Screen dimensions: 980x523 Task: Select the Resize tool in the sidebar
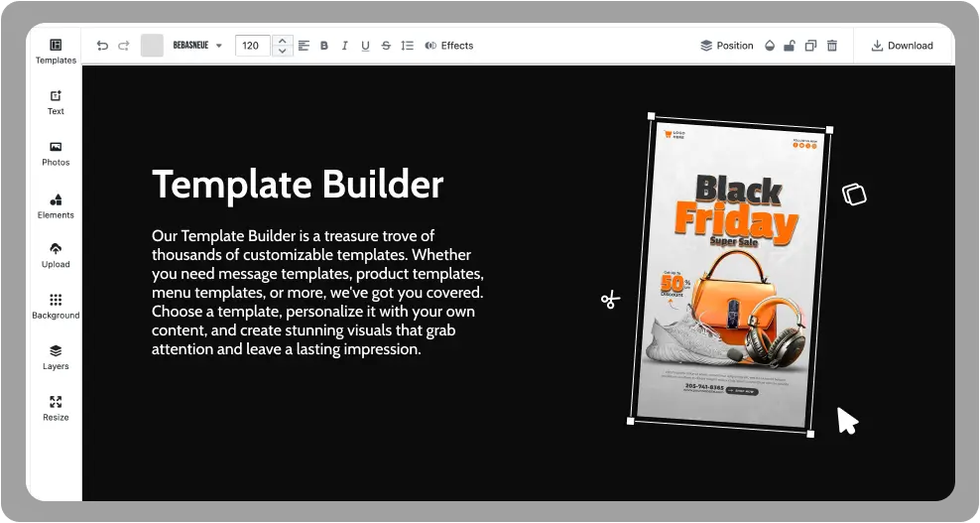pos(56,409)
